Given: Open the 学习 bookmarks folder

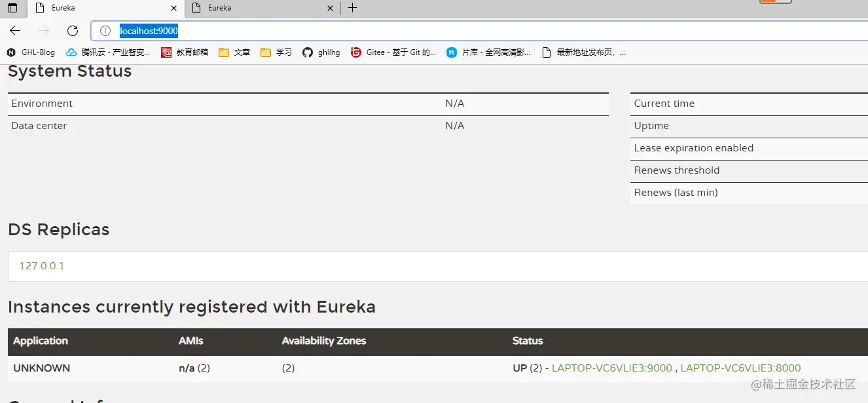Looking at the screenshot, I should pyautogui.click(x=276, y=52).
